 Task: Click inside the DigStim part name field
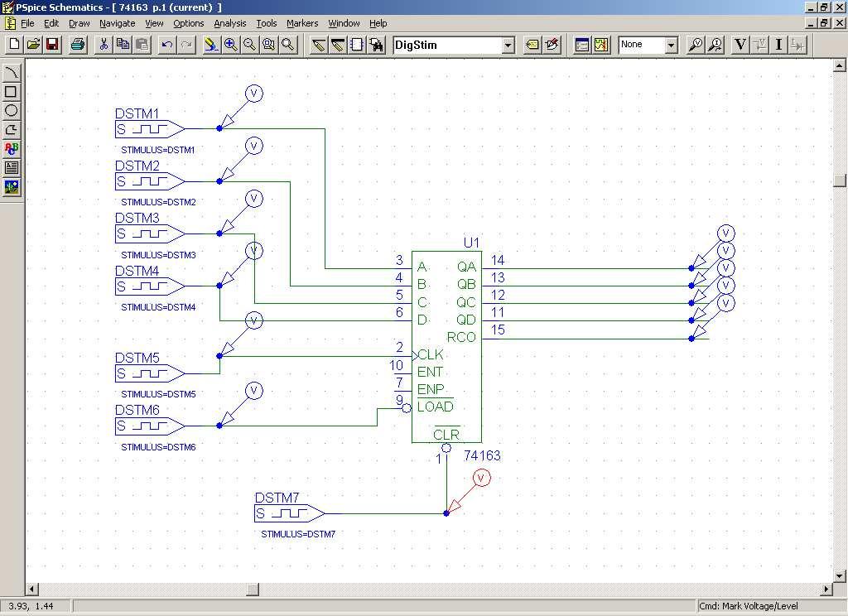point(448,46)
